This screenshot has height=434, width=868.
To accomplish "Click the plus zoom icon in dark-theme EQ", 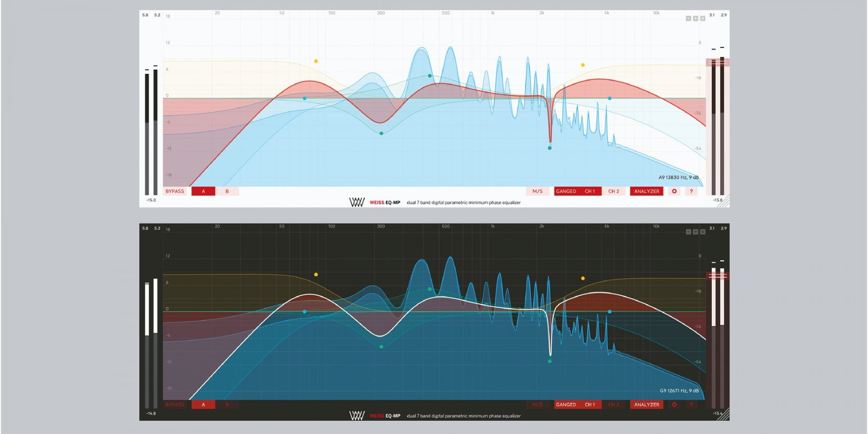I will point(695,232).
